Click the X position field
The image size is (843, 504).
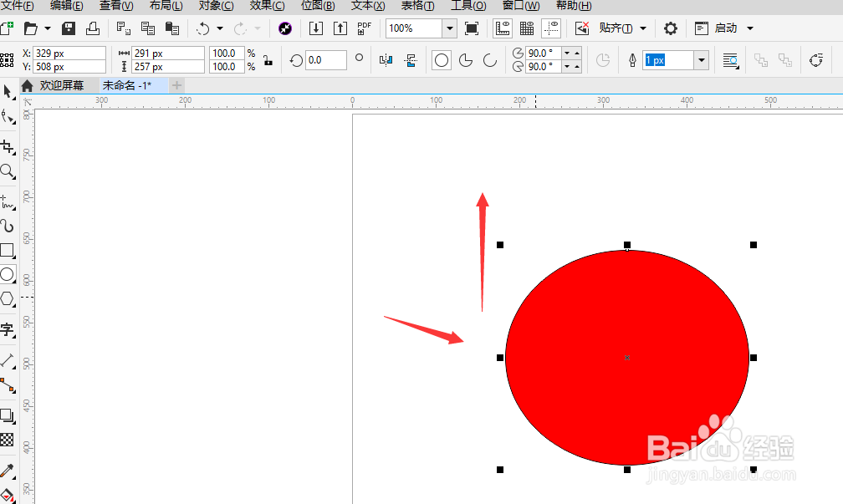pos(69,53)
